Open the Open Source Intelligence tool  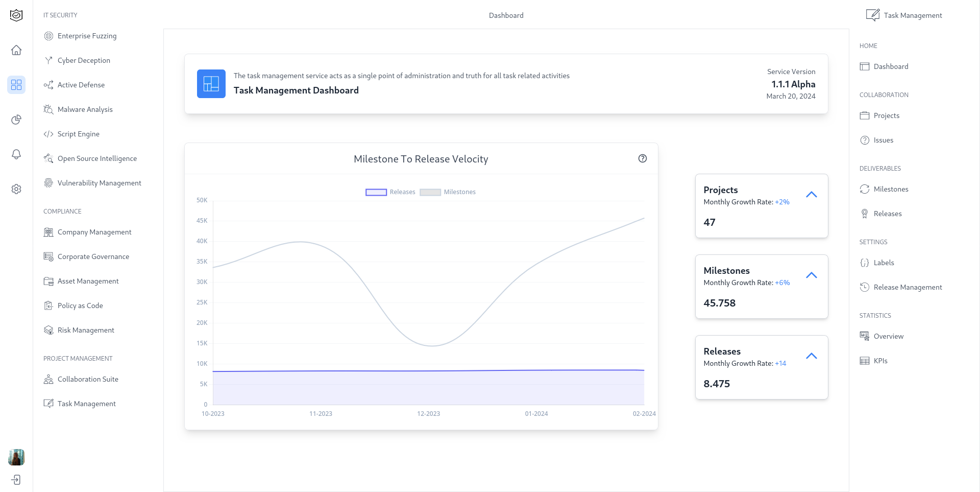97,158
